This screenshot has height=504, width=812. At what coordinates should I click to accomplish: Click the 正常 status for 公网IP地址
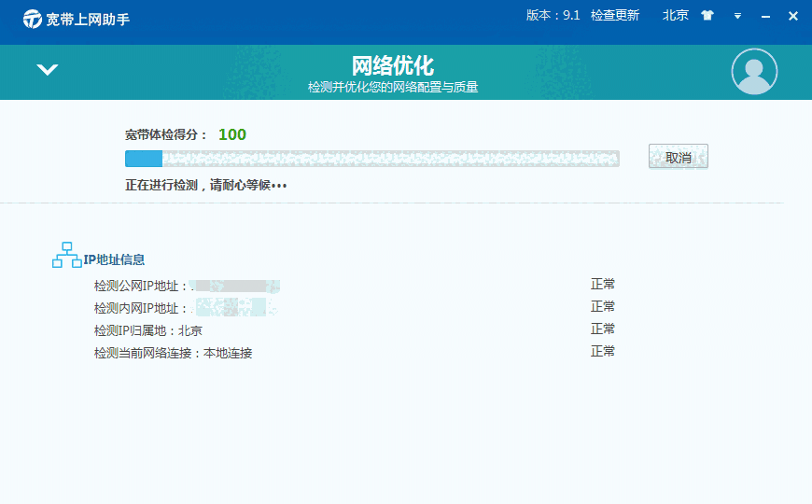(x=603, y=284)
